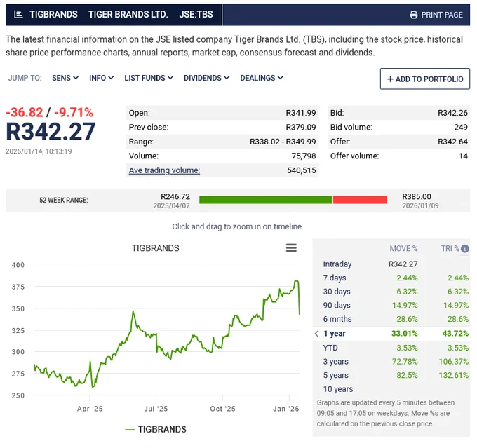Click the average volume value 540,515
This screenshot has height=448, width=477.
point(302,170)
